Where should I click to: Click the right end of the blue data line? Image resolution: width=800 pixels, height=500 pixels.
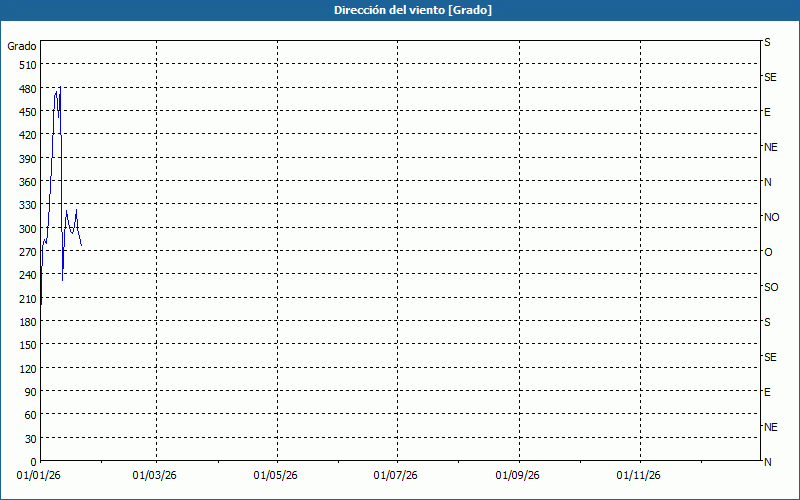81,244
